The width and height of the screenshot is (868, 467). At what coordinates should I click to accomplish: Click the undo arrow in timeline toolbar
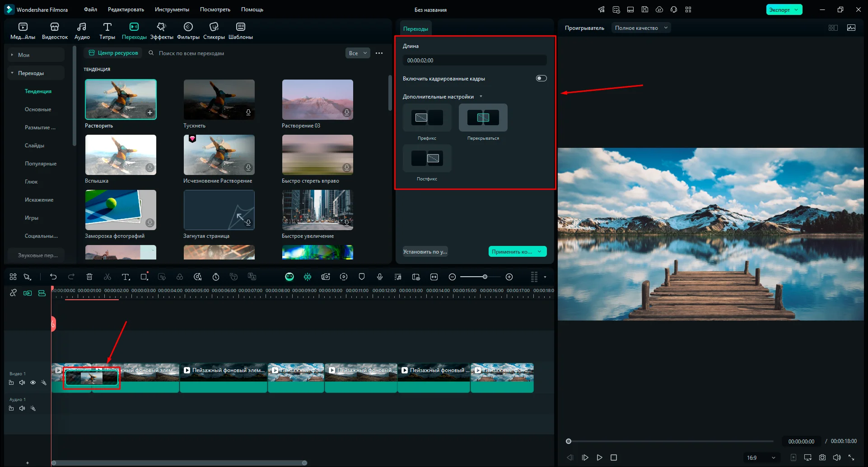pyautogui.click(x=53, y=277)
